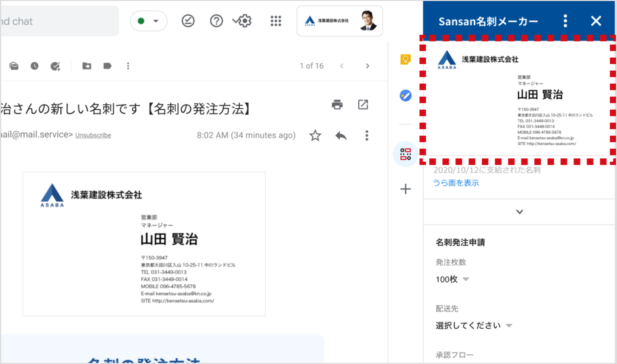
Task: Open the message more options menu
Action: point(367,135)
